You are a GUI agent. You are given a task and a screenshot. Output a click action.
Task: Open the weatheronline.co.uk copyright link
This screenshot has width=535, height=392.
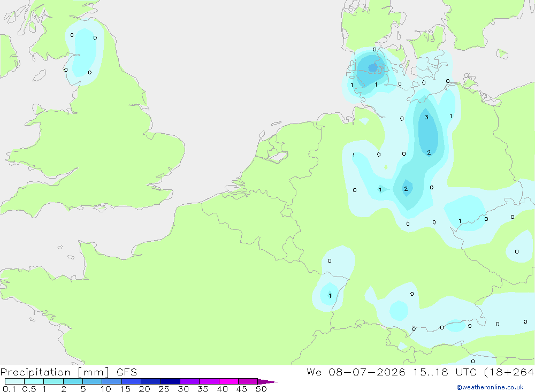(490, 387)
